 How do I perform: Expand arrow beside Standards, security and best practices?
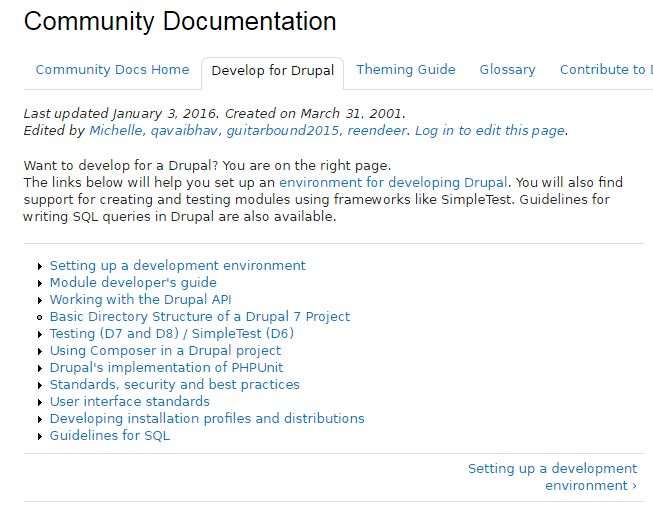pyautogui.click(x=40, y=386)
